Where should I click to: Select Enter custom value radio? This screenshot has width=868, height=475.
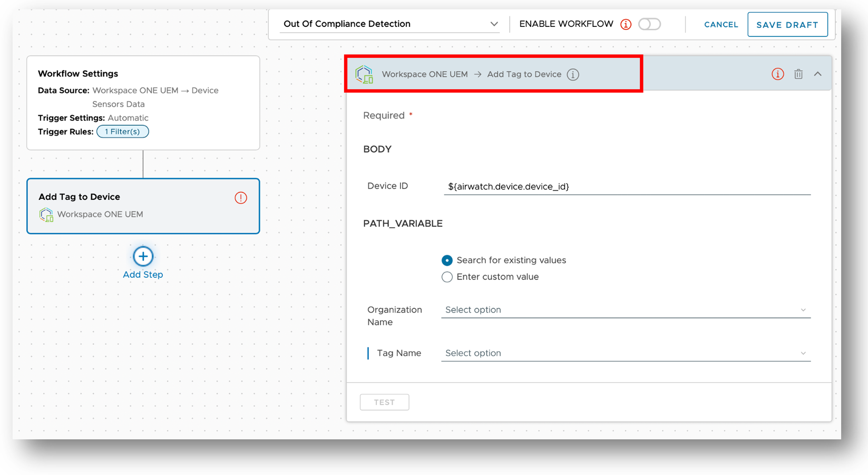coord(447,277)
